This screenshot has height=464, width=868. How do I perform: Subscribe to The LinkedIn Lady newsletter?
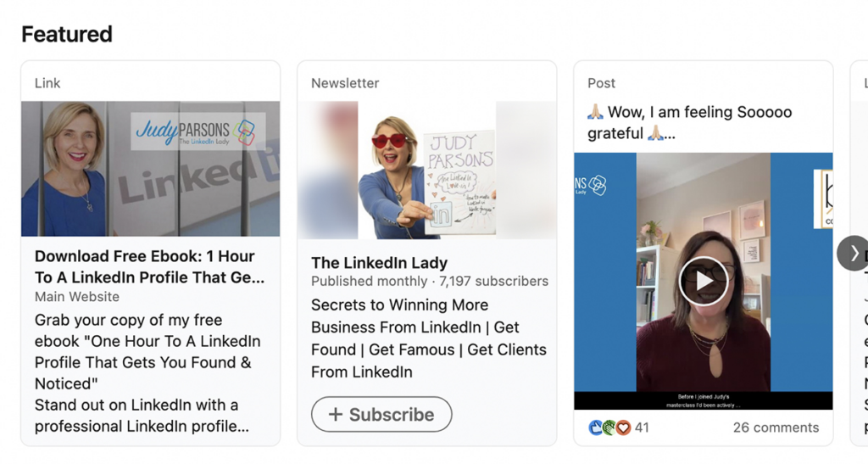(381, 414)
